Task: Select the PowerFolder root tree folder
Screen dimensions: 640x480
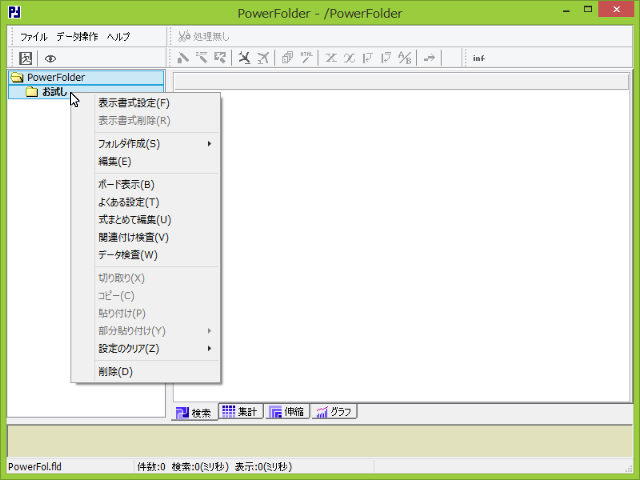Action: coord(86,77)
